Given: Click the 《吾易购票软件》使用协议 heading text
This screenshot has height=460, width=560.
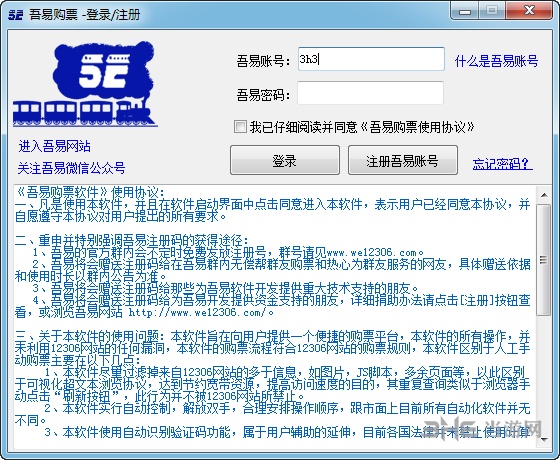Looking at the screenshot, I should (x=90, y=193).
